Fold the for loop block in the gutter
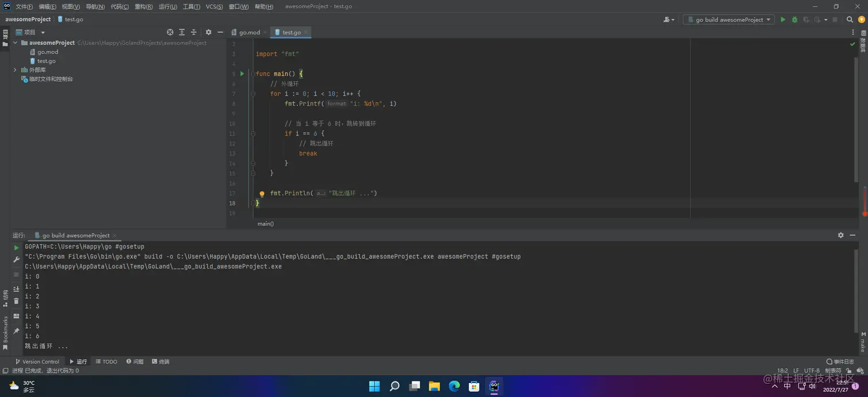868x397 pixels. (x=253, y=94)
